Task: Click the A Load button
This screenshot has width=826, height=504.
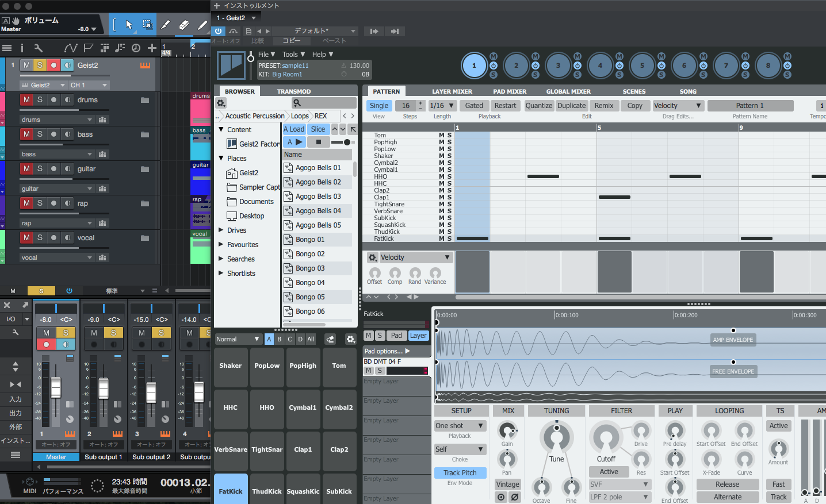Action: [x=294, y=129]
